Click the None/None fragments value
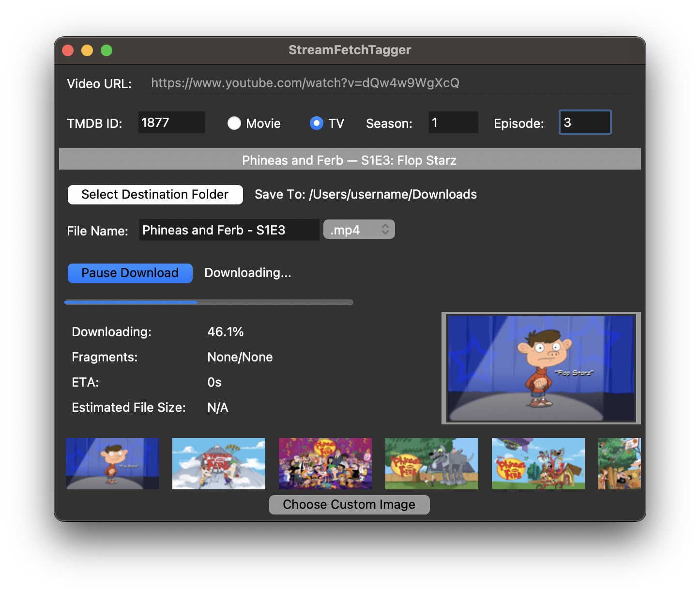700x593 pixels. pyautogui.click(x=240, y=357)
